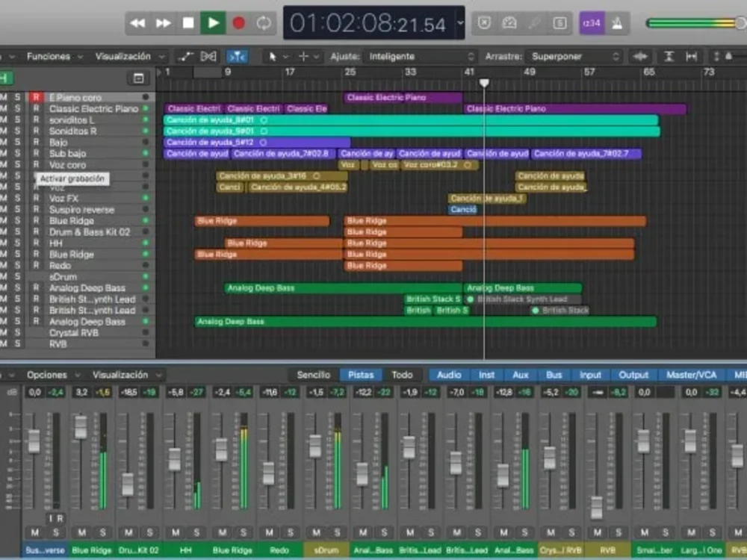Click the rewind transport button
Viewport: 747px width, 560px height.
[x=137, y=23]
